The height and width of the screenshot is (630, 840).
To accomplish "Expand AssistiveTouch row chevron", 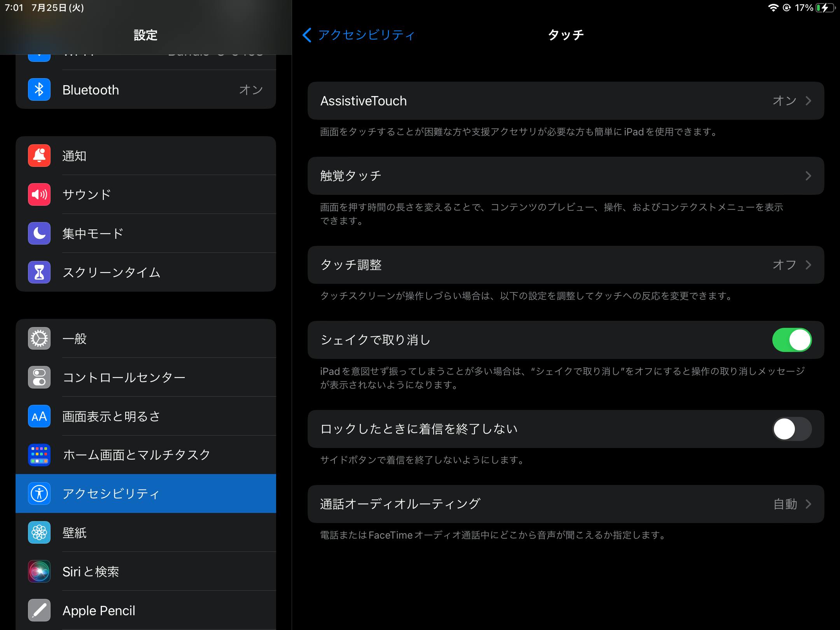I will (x=808, y=101).
